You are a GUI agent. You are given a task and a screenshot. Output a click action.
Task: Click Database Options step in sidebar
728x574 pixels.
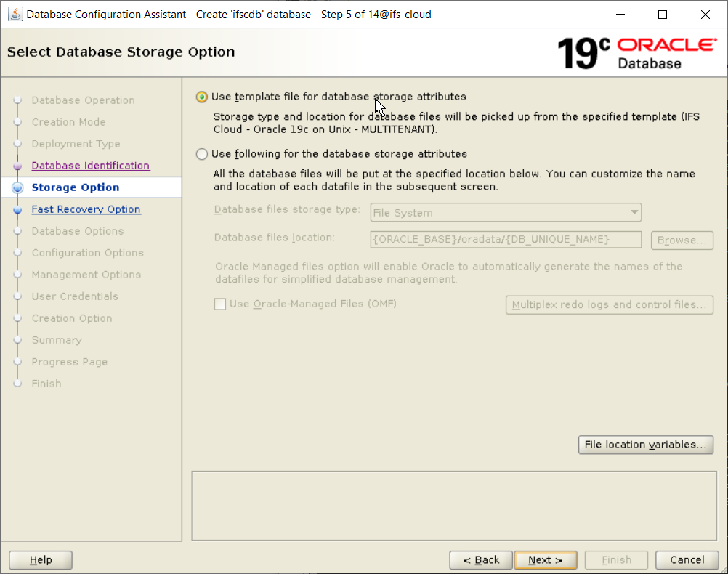pos(78,231)
